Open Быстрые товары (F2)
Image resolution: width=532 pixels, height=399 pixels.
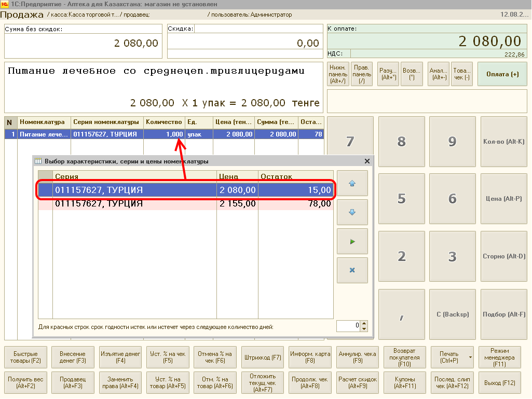click(x=27, y=357)
